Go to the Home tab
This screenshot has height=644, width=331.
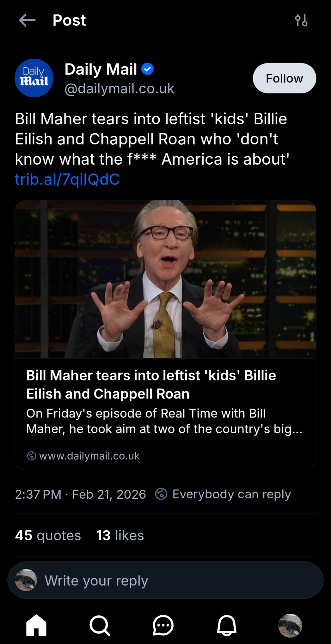pos(36,625)
